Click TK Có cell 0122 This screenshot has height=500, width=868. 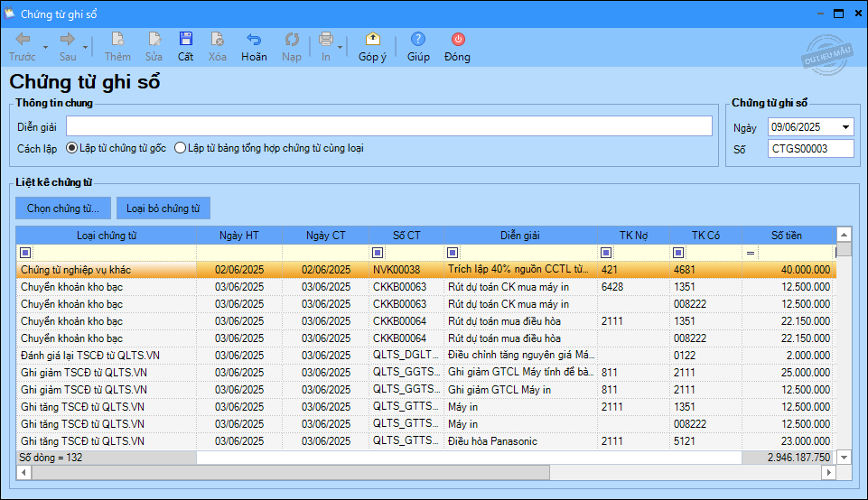pos(705,356)
